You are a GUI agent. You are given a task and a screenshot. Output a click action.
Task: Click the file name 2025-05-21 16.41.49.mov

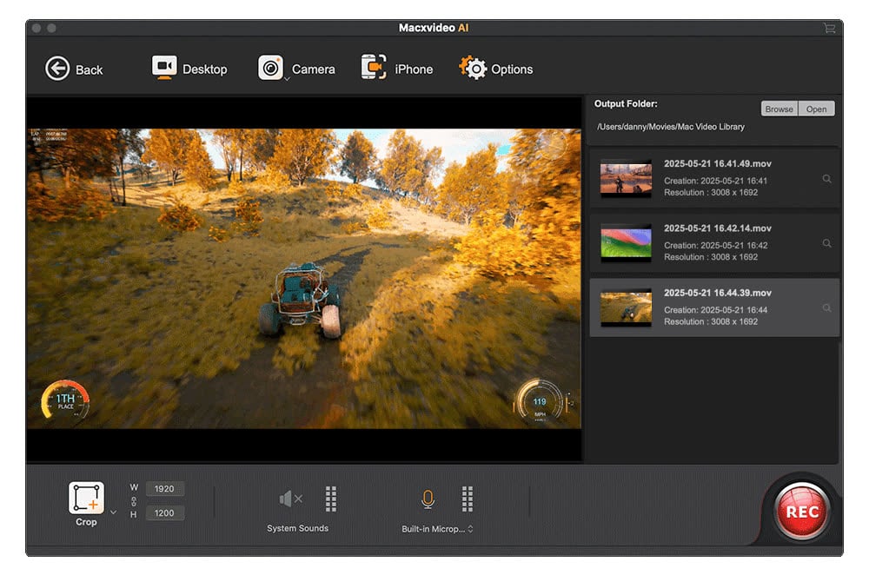[718, 163]
